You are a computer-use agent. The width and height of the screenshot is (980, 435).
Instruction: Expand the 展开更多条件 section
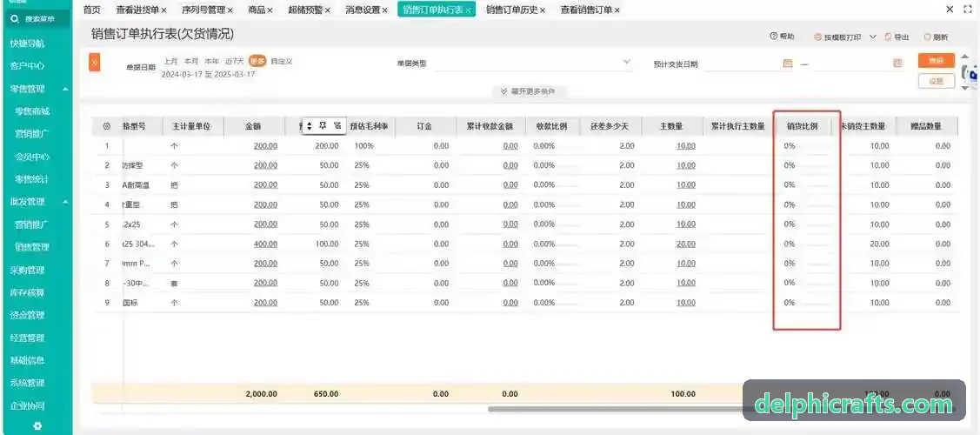tap(529, 91)
